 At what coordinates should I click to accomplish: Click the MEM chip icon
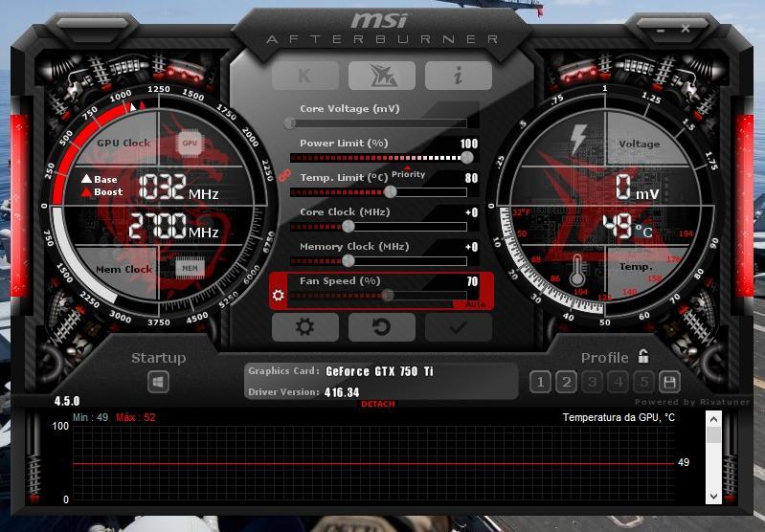(190, 268)
